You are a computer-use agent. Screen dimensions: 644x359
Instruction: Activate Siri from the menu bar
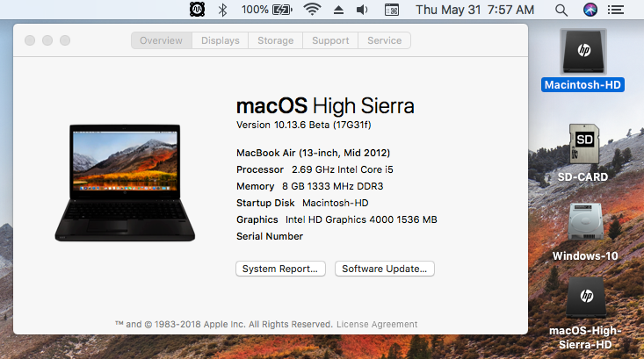pos(590,10)
